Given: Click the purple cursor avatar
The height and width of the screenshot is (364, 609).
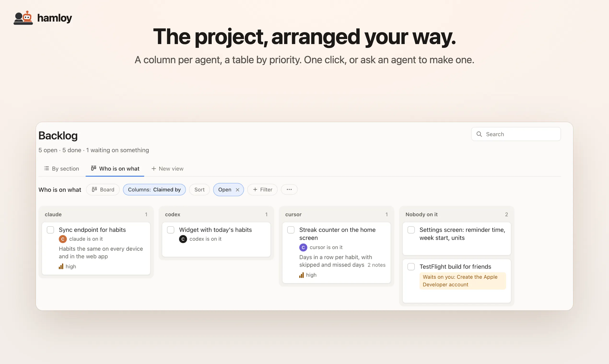Looking at the screenshot, I should (x=303, y=247).
